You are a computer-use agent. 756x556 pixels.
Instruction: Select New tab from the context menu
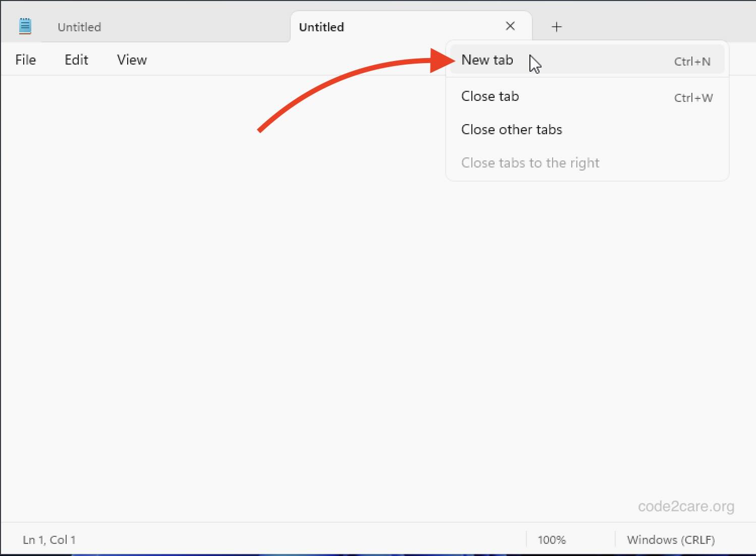coord(487,60)
